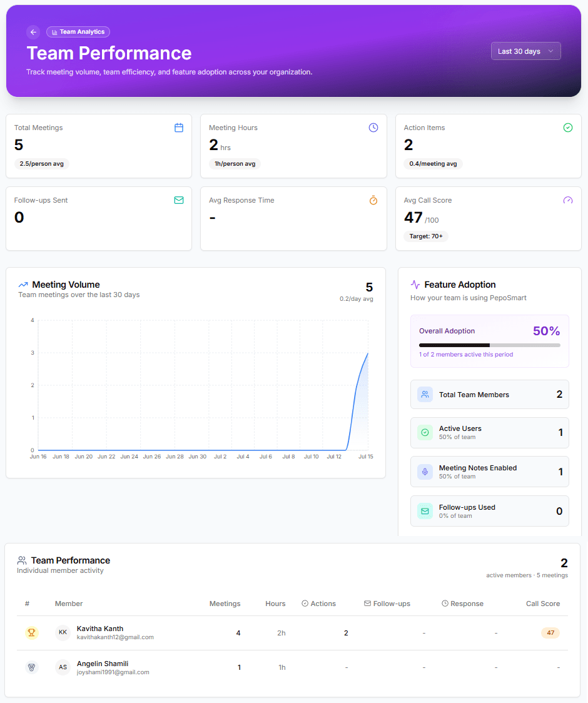The height and width of the screenshot is (703, 588).
Task: Click the Team Analytics breadcrumb pill
Action: point(78,32)
